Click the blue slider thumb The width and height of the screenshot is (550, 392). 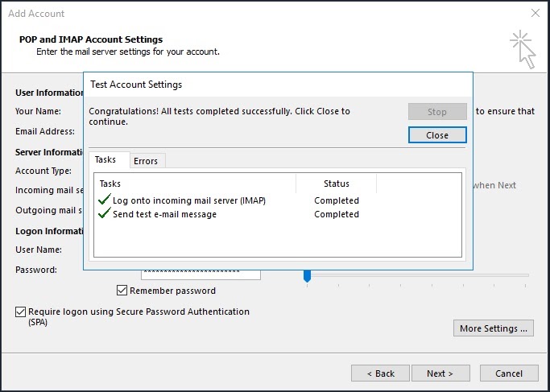click(x=307, y=275)
